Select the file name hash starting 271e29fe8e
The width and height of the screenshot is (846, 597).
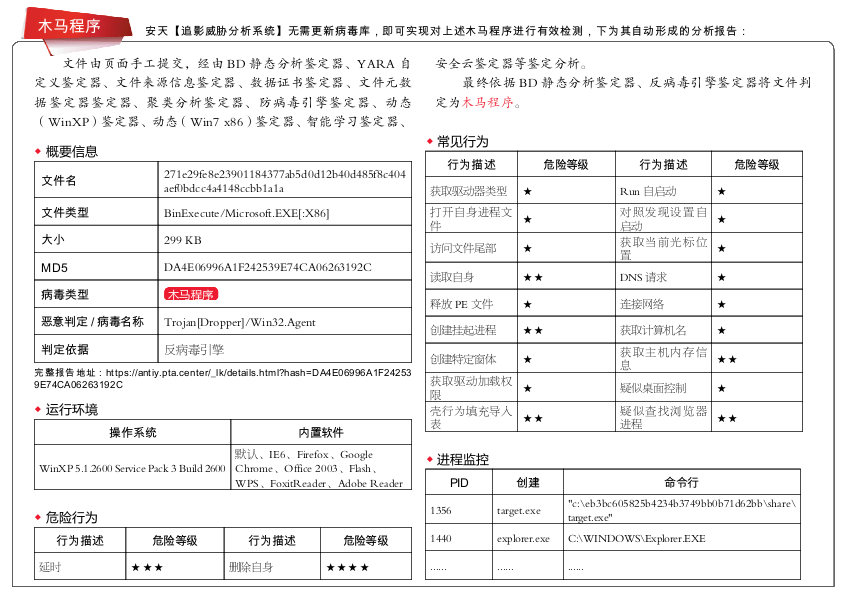coord(285,181)
